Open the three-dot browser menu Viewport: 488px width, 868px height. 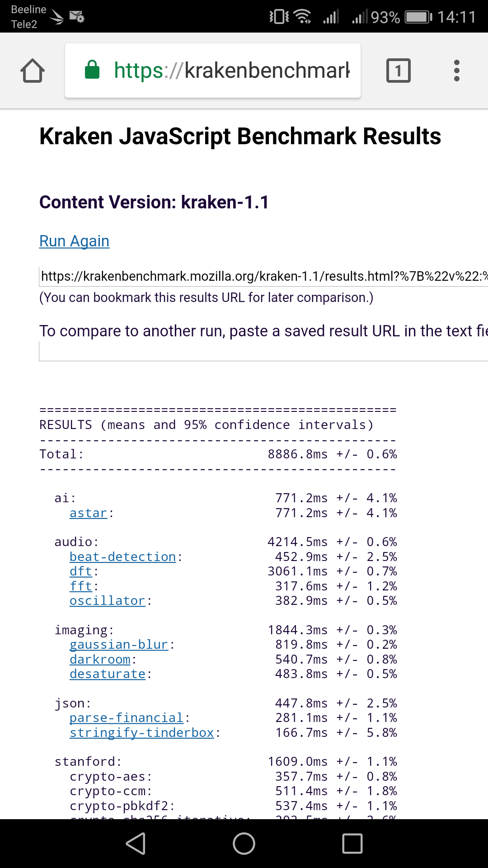point(457,71)
